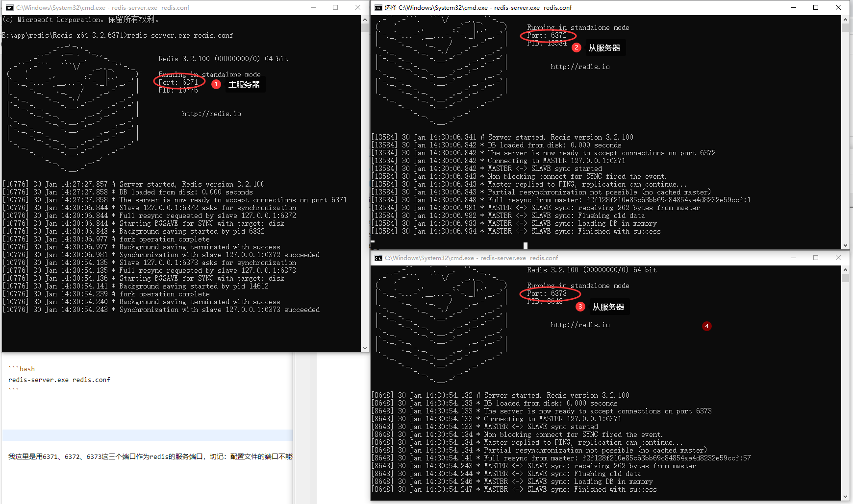Viewport: 853px width, 504px height.
Task: Maximize the port 6371 master server window
Action: point(335,7)
